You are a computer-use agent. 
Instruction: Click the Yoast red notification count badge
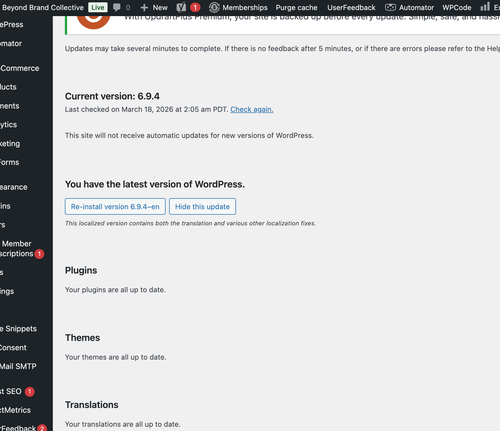(195, 7)
